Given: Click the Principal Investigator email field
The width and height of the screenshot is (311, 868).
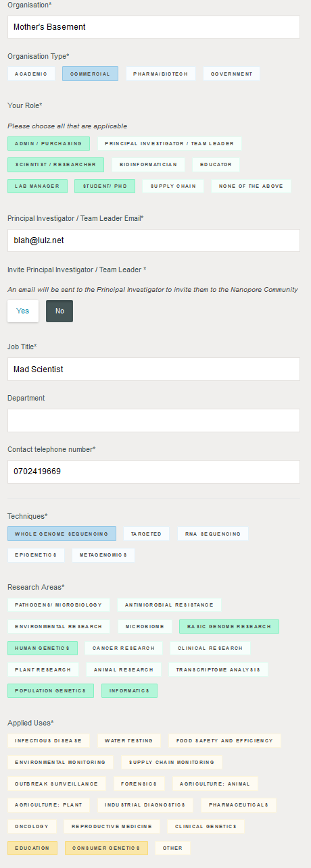Looking at the screenshot, I should click(153, 240).
